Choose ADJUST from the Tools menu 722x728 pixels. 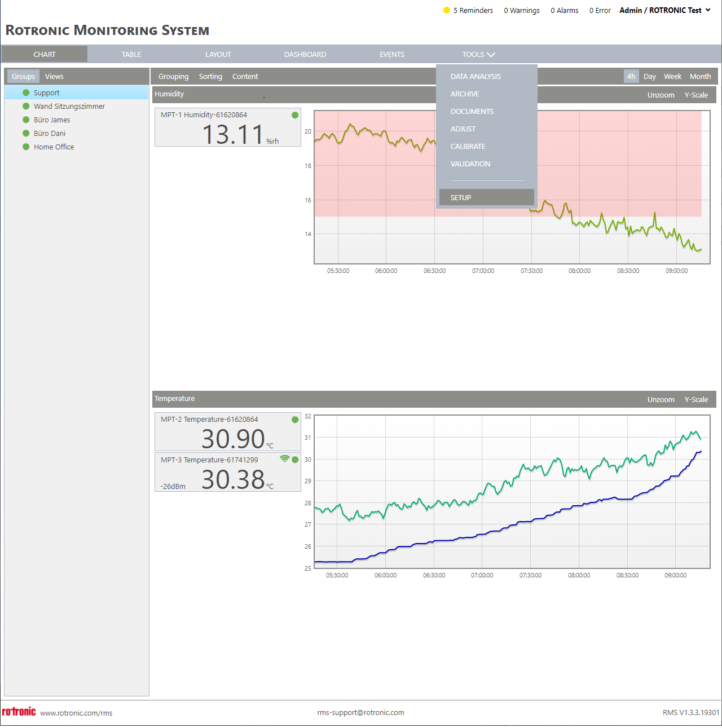coord(486,129)
